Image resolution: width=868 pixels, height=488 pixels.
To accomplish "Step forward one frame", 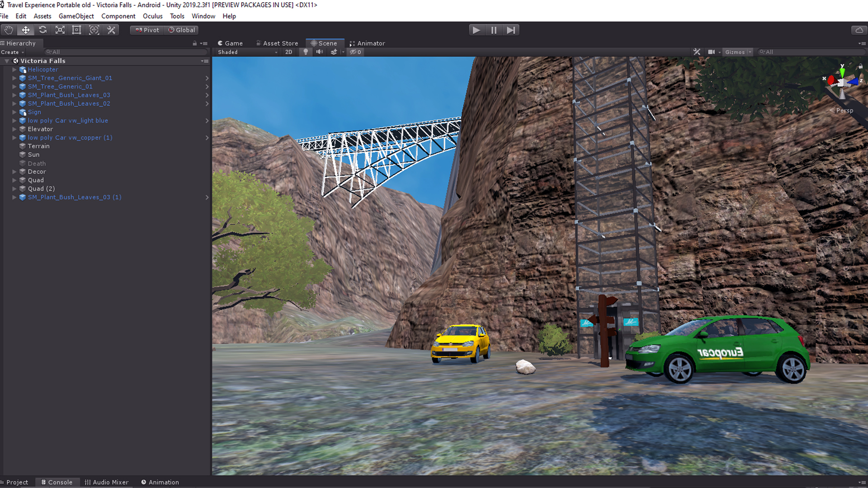I will 511,30.
